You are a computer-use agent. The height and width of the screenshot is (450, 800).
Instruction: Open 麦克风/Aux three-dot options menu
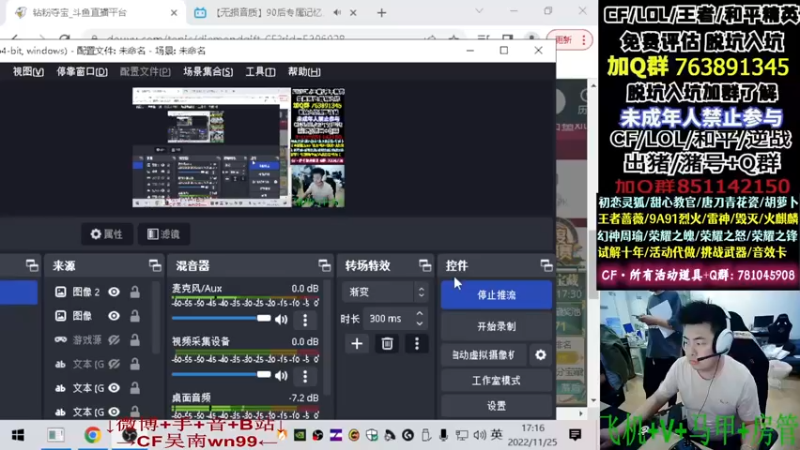pos(305,320)
